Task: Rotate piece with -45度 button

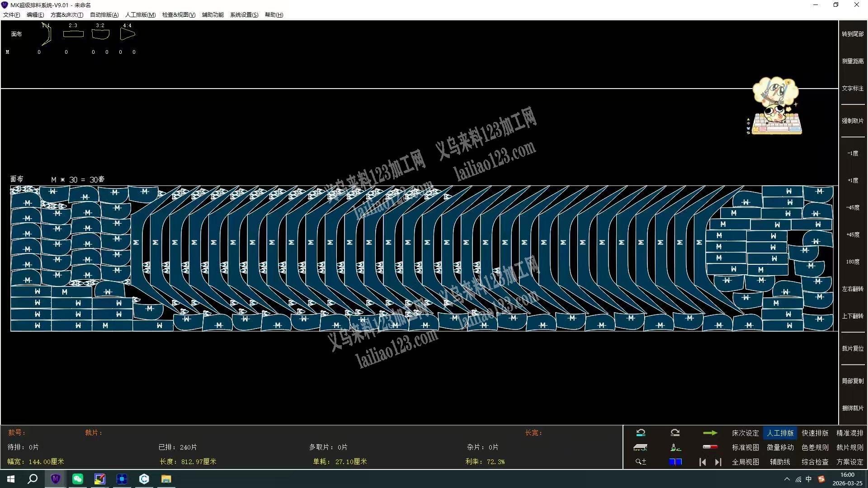Action: pyautogui.click(x=853, y=207)
